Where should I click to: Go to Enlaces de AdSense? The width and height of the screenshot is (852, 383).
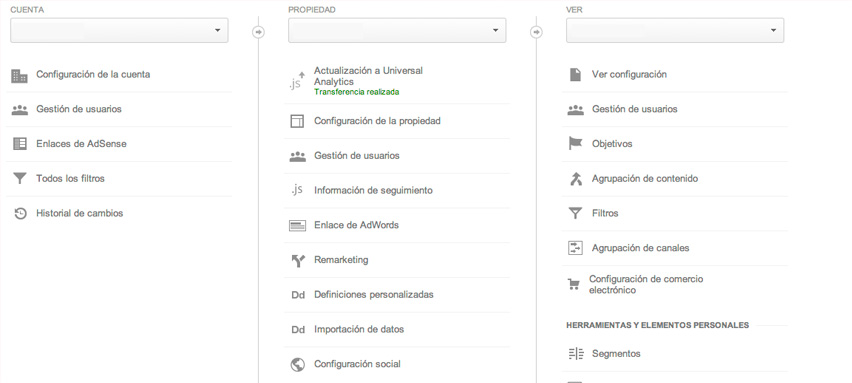81,144
